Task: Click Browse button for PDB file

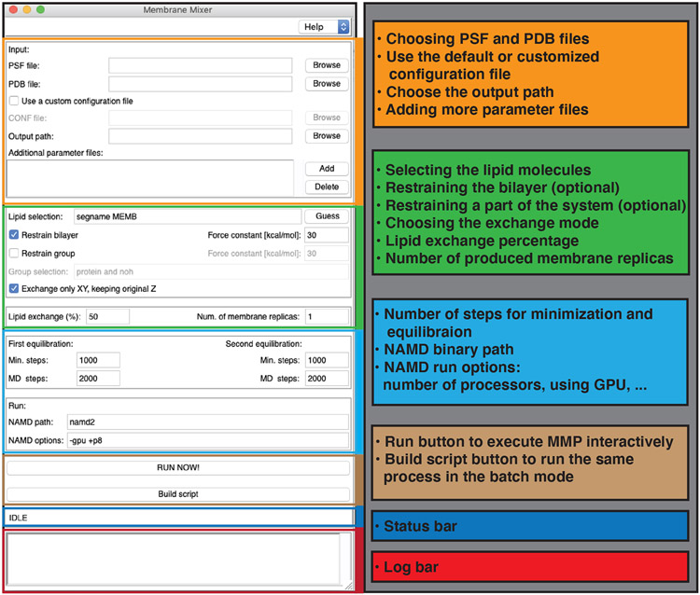Action: [326, 83]
